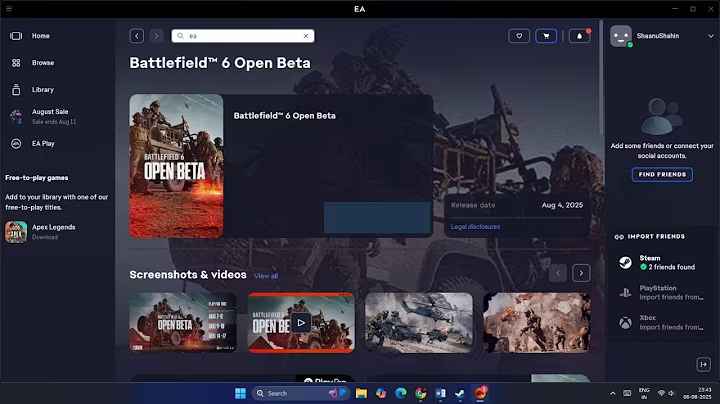Open Steam from taskbar

coord(460,393)
